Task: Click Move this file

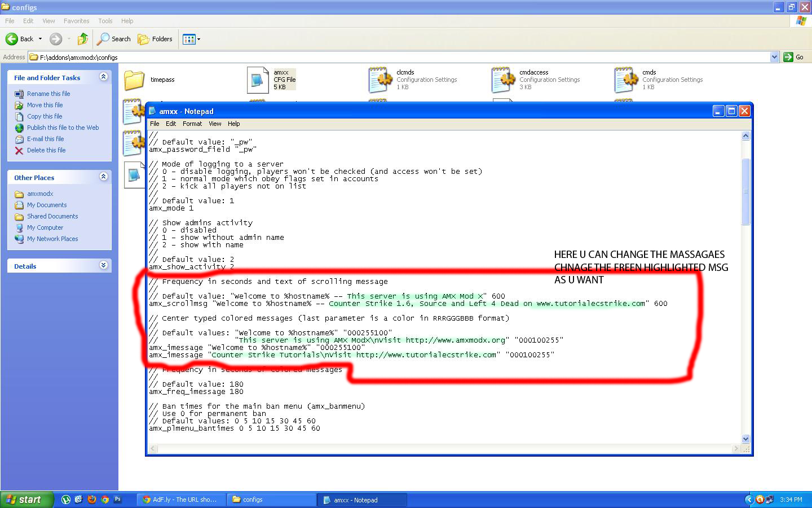Action: tap(45, 105)
